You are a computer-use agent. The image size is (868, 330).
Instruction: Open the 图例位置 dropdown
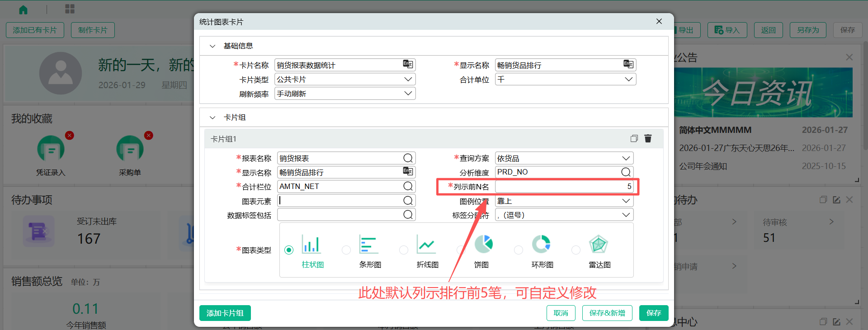tap(626, 201)
